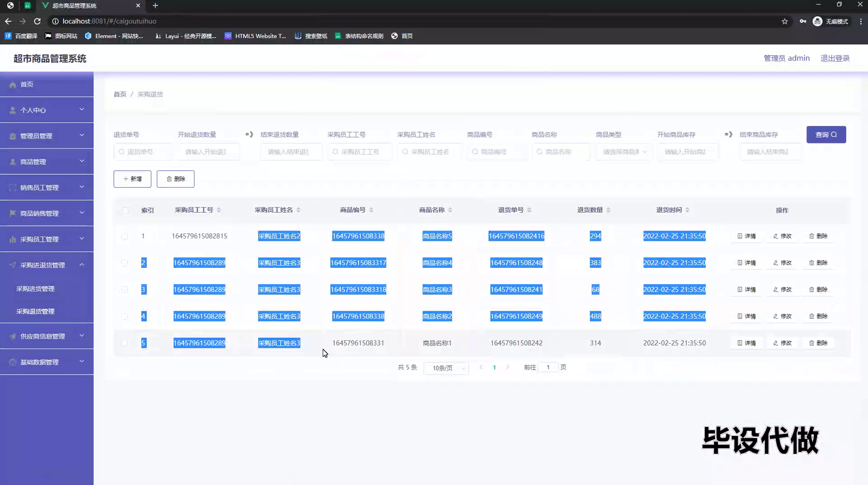The image size is (868, 485).
Task: Open 详情 for row 1
Action: [x=746, y=236]
